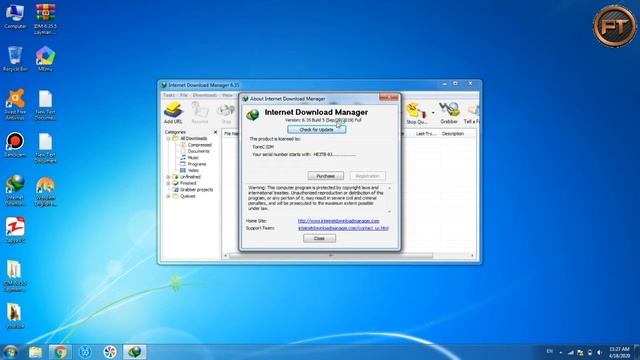Click the download list horizontal scrollbar
Screen dimensions: 640x360
click(331, 256)
